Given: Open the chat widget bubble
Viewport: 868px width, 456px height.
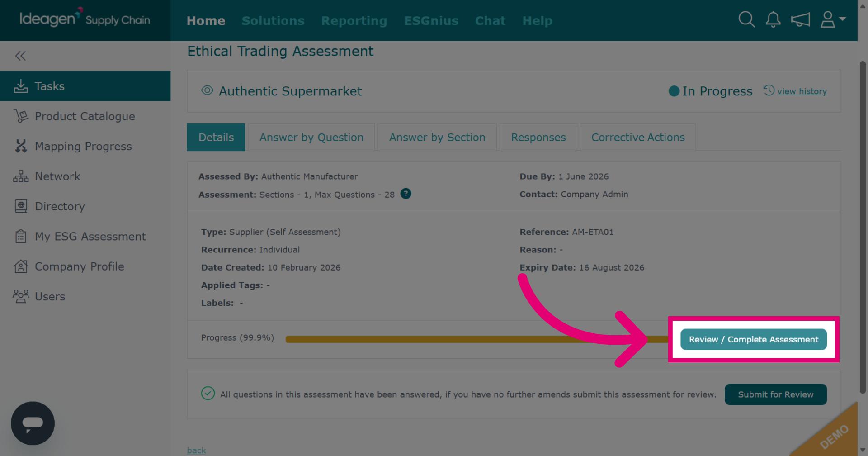Looking at the screenshot, I should pyautogui.click(x=33, y=423).
